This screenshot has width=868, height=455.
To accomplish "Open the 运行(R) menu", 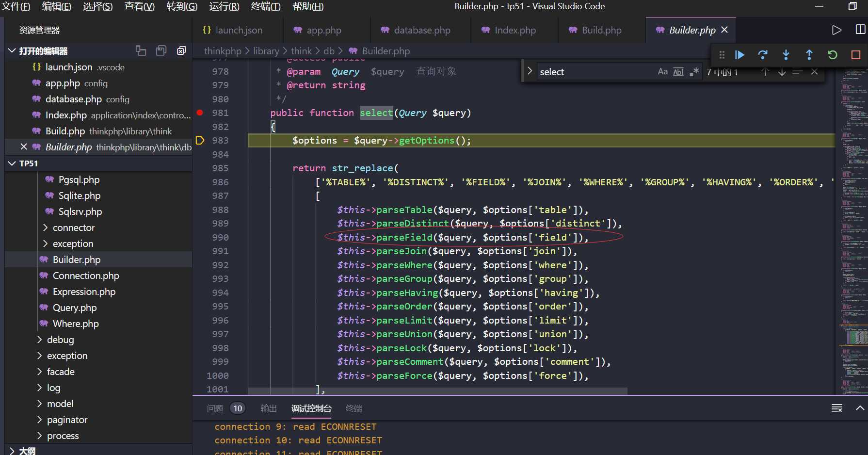I will tap(225, 6).
